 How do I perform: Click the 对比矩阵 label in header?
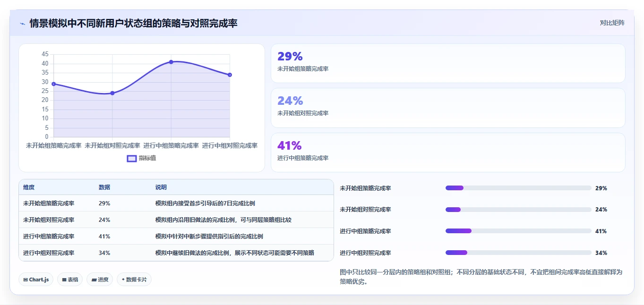(x=612, y=23)
